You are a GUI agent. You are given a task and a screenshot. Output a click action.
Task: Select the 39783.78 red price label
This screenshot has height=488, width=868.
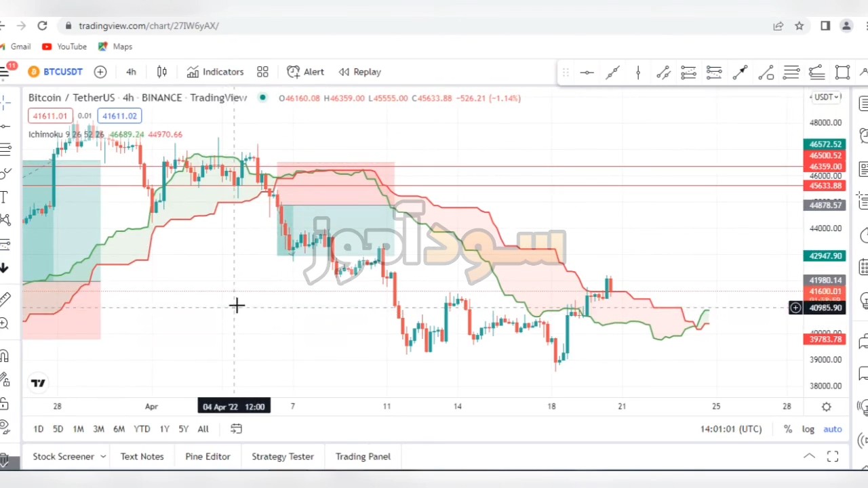click(825, 340)
